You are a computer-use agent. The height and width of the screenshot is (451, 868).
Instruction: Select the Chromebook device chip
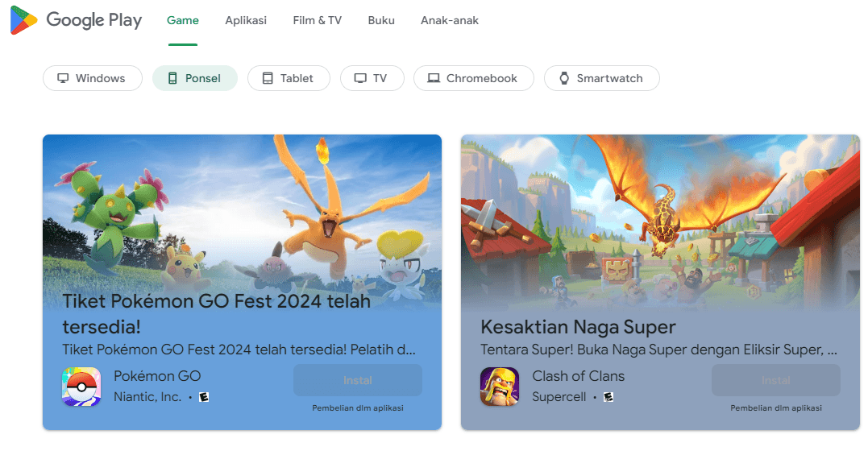[x=473, y=78]
